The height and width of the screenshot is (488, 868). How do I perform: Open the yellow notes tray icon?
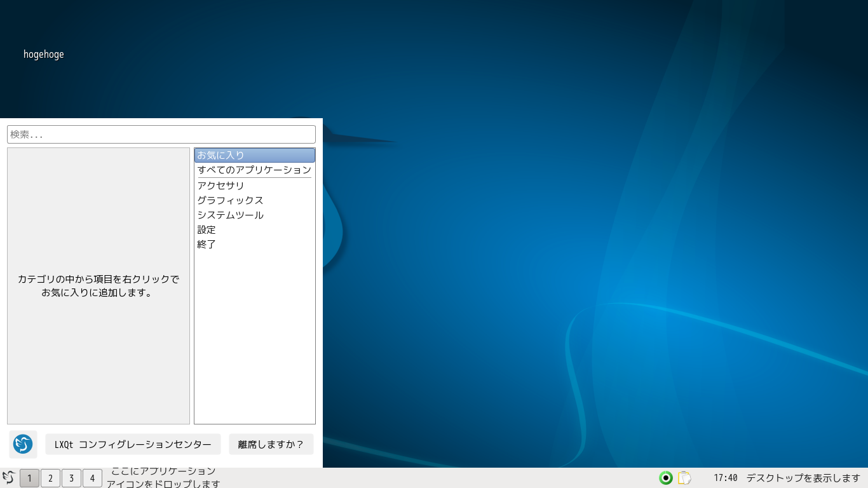click(684, 478)
